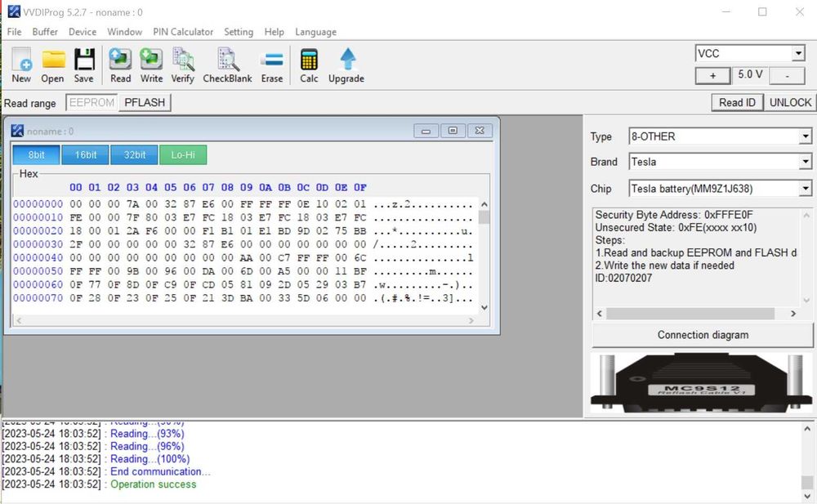817x504 pixels.
Task: Open the Device menu
Action: pyautogui.click(x=83, y=32)
